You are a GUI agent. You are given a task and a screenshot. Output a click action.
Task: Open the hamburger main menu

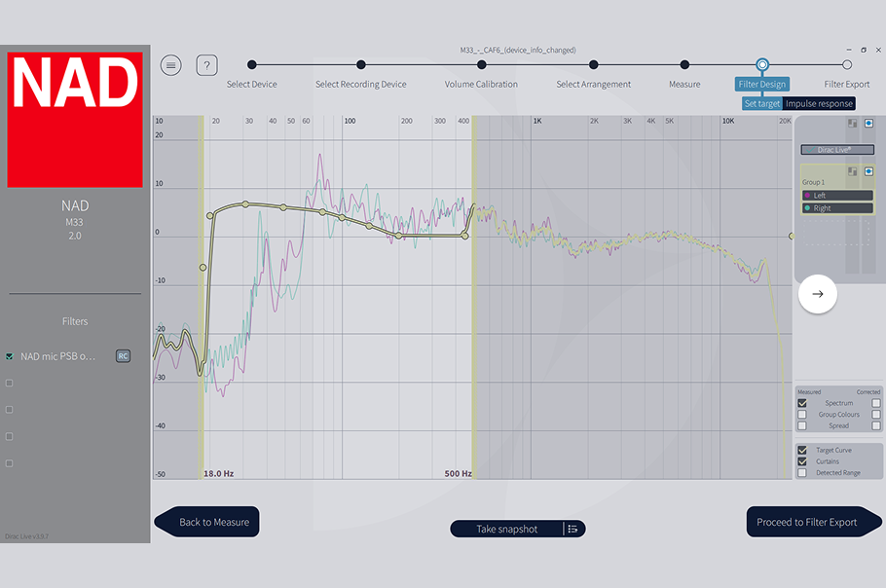(x=171, y=65)
